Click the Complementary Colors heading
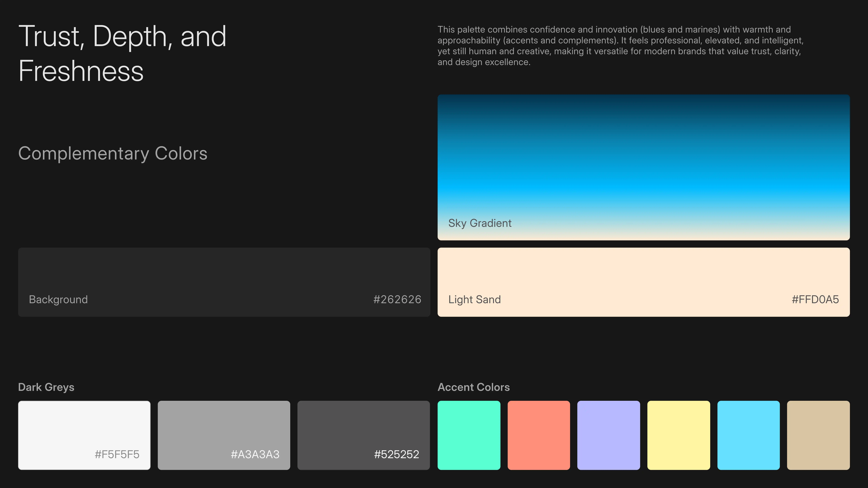The width and height of the screenshot is (868, 488). pos(113,154)
